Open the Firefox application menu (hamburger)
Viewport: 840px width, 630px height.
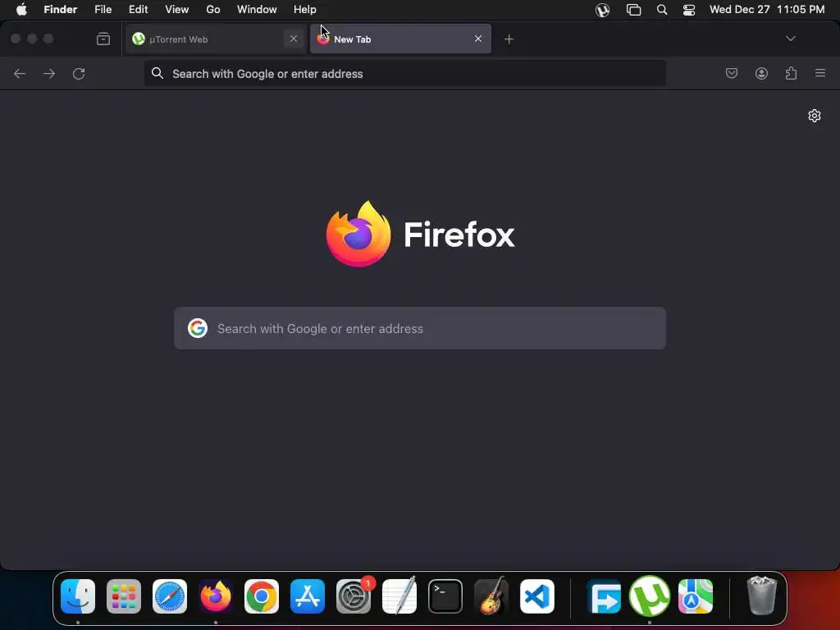click(820, 73)
